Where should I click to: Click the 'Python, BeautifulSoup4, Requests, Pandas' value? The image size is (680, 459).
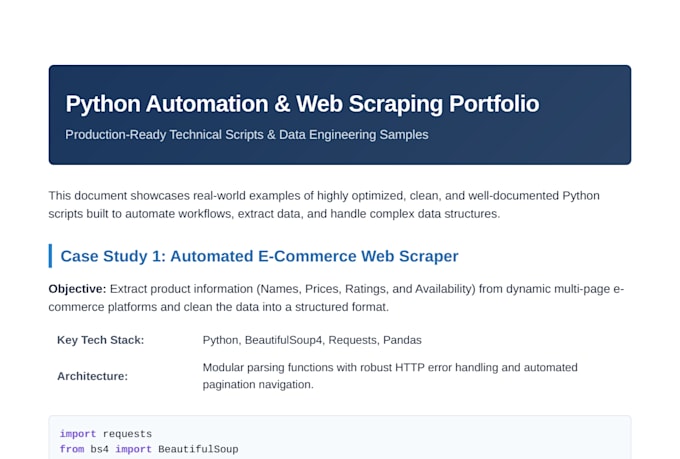click(312, 340)
